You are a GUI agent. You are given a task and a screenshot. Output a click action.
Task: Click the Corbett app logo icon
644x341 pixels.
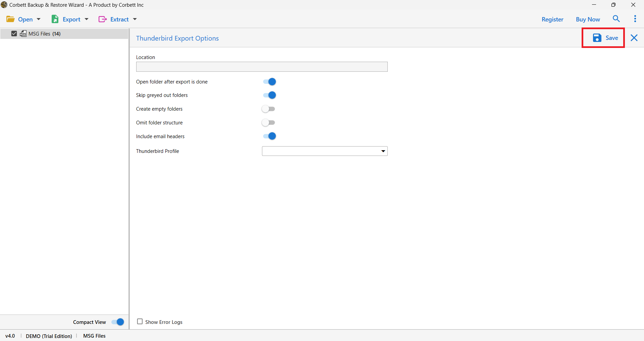point(4,5)
